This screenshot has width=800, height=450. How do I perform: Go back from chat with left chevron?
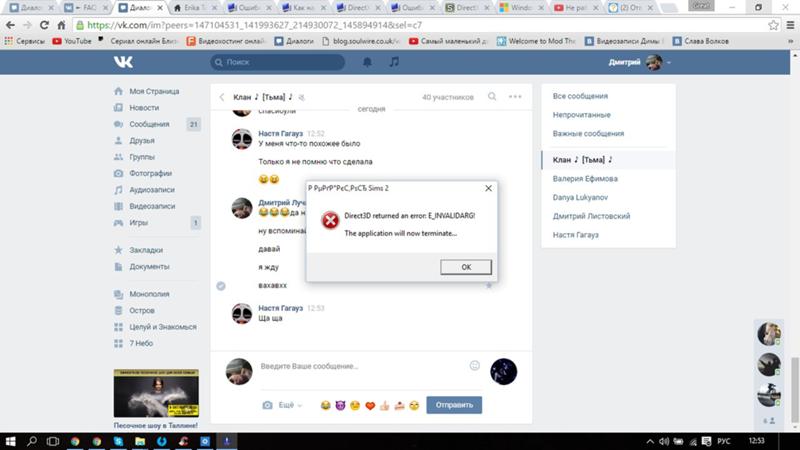[x=222, y=97]
